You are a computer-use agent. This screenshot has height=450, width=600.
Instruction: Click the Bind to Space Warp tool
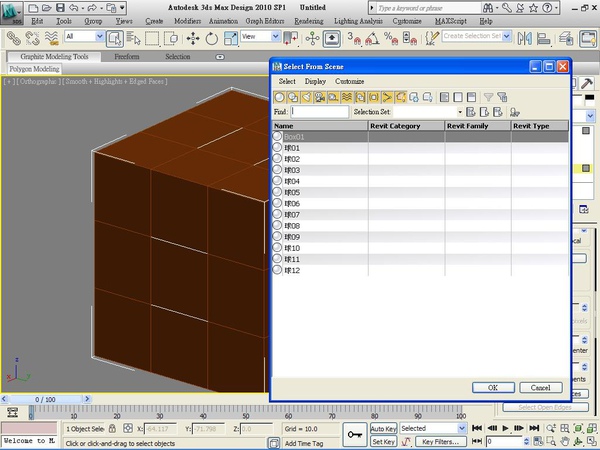click(51, 38)
